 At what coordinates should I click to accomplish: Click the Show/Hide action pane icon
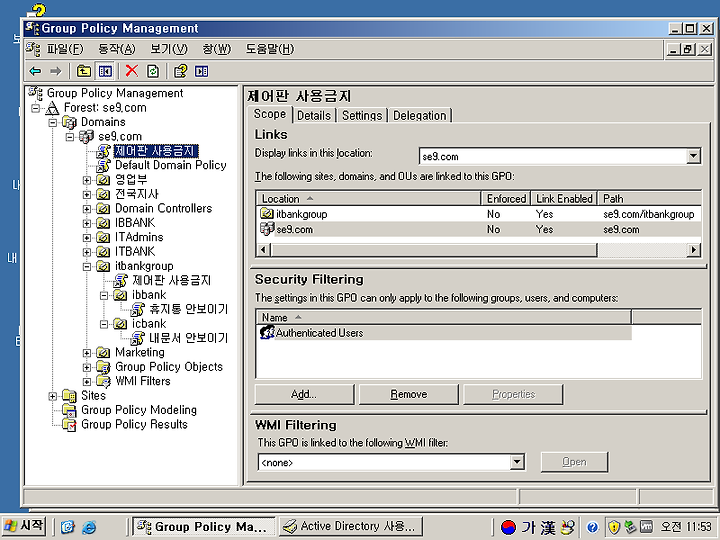[x=202, y=71]
